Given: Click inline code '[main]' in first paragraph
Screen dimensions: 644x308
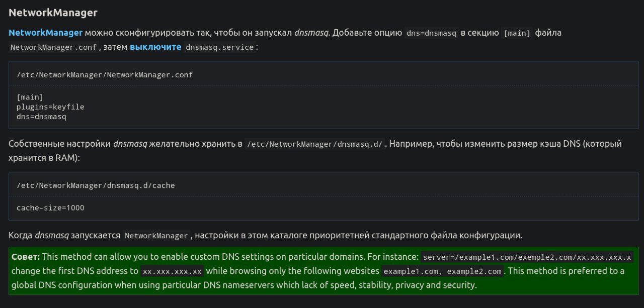Looking at the screenshot, I should [x=517, y=33].
